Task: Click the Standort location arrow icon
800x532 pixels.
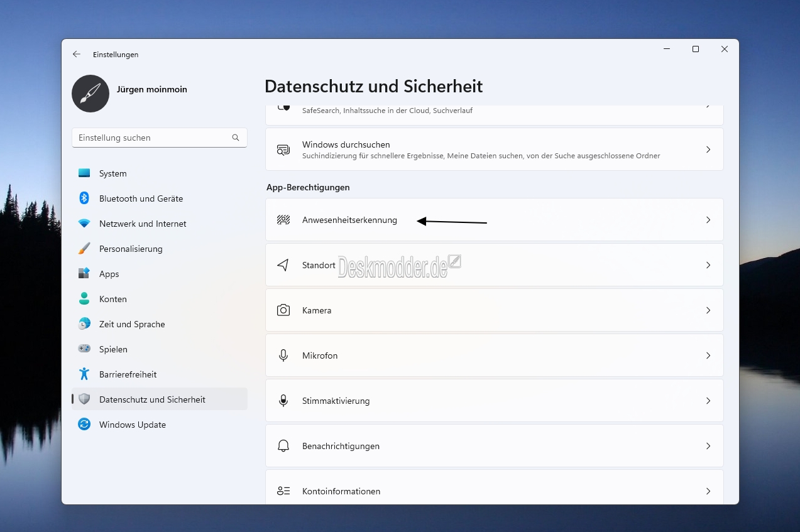Action: pos(283,265)
